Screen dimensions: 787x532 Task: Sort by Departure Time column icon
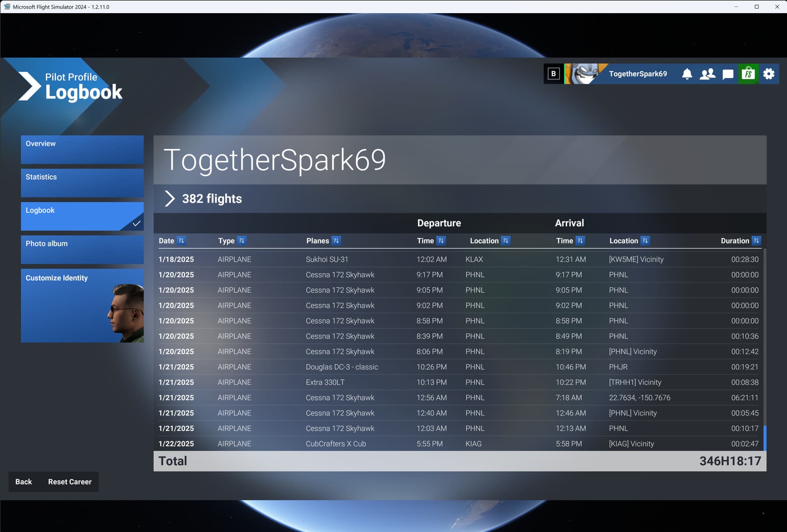tap(441, 241)
